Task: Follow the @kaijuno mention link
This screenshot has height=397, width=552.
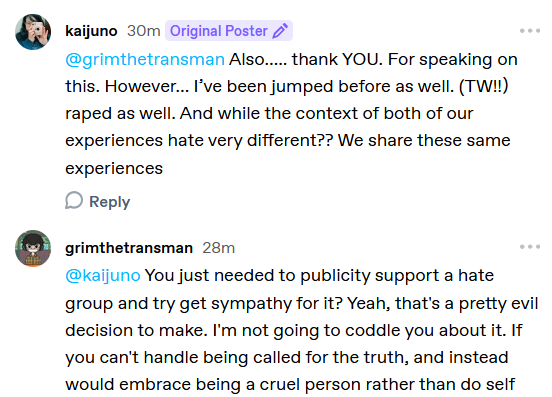Action: coord(103,275)
